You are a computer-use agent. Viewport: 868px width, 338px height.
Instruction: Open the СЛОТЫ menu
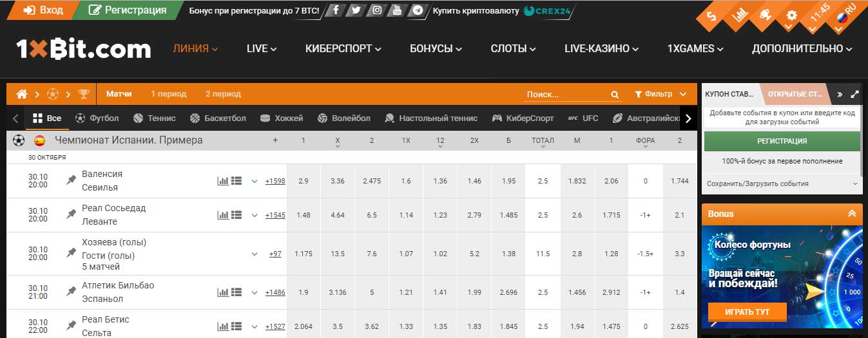tap(514, 49)
